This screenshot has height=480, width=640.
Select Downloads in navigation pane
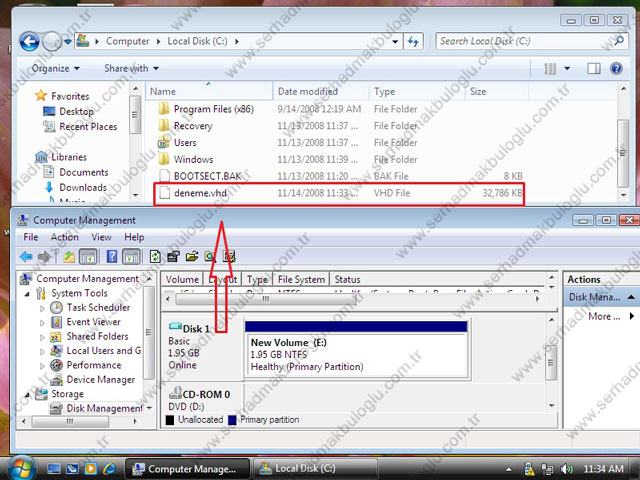83,187
